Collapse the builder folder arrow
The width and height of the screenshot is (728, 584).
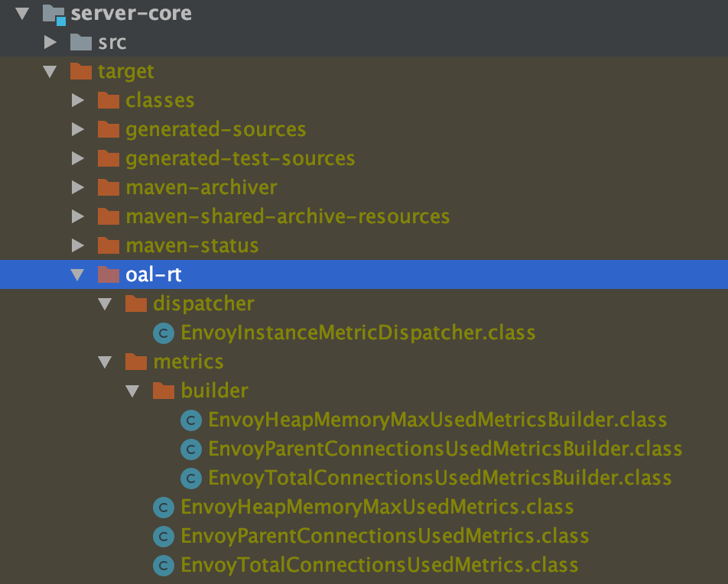pyautogui.click(x=132, y=391)
